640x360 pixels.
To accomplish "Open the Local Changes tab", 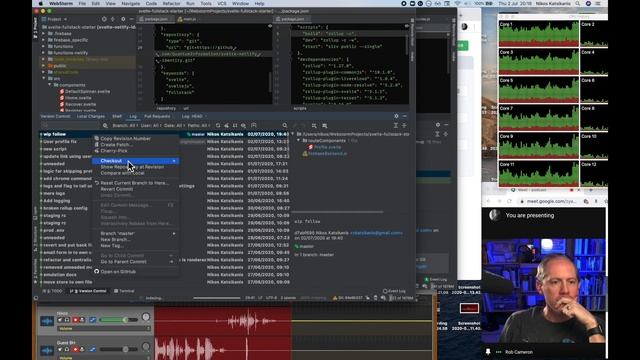I will (x=91, y=116).
